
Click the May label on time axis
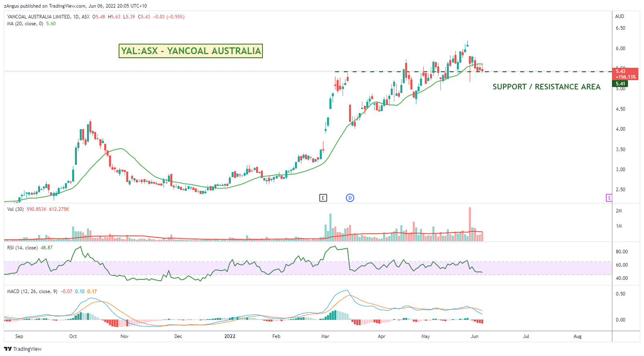coord(426,336)
